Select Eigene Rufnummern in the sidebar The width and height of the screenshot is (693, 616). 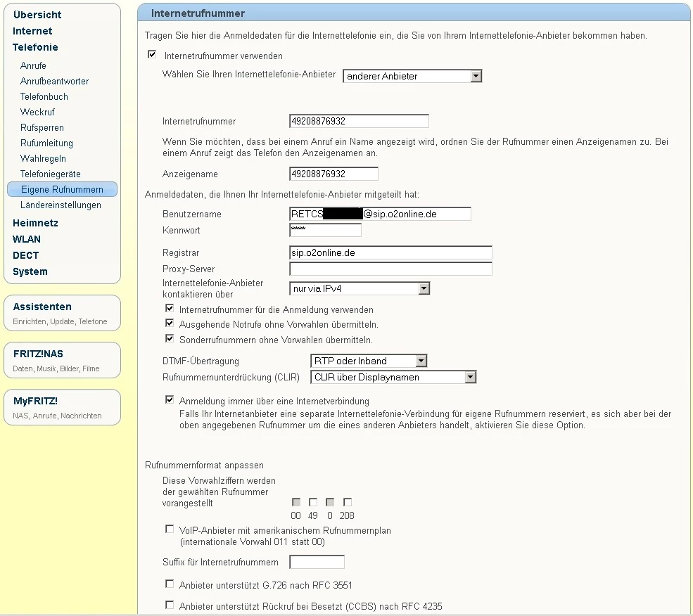click(63, 189)
